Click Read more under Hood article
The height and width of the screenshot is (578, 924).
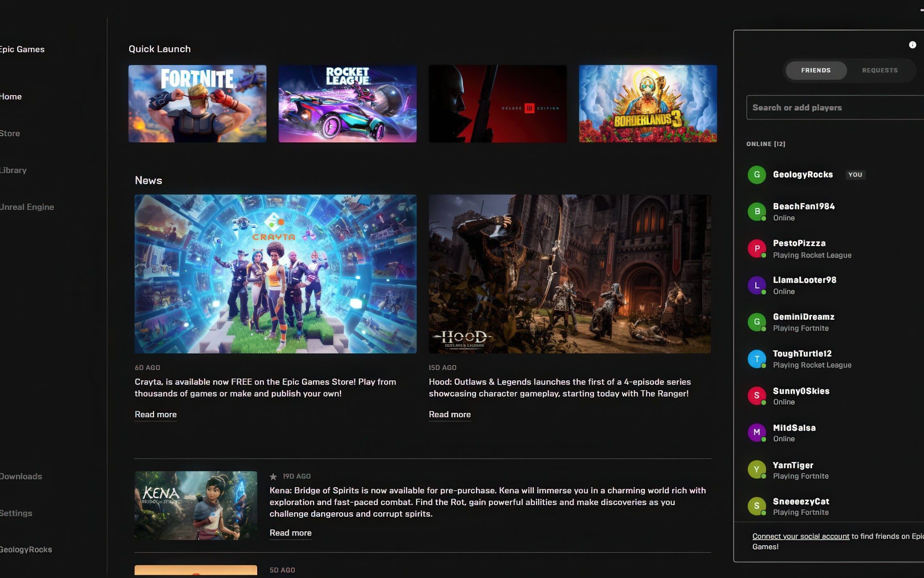[450, 414]
